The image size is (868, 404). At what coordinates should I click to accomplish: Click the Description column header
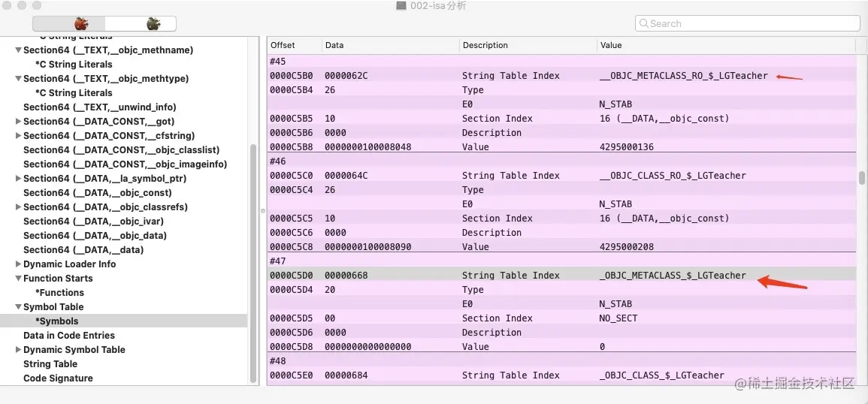[528, 45]
